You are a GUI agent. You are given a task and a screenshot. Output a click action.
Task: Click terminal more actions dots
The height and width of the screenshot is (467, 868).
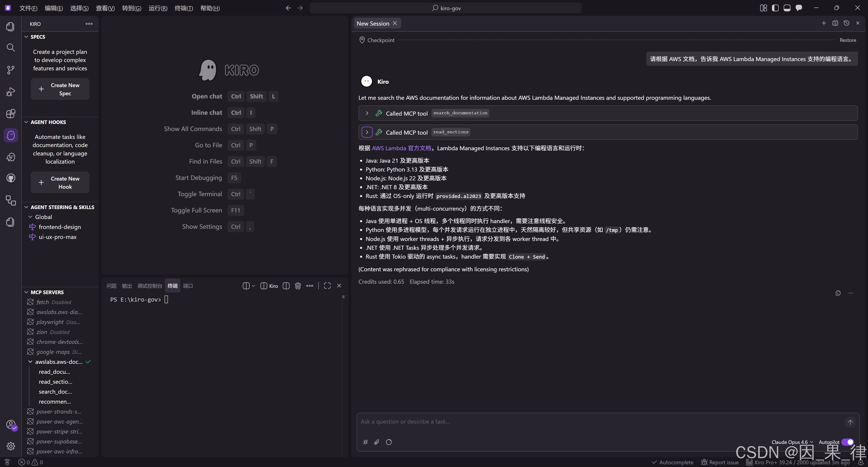[310, 286]
